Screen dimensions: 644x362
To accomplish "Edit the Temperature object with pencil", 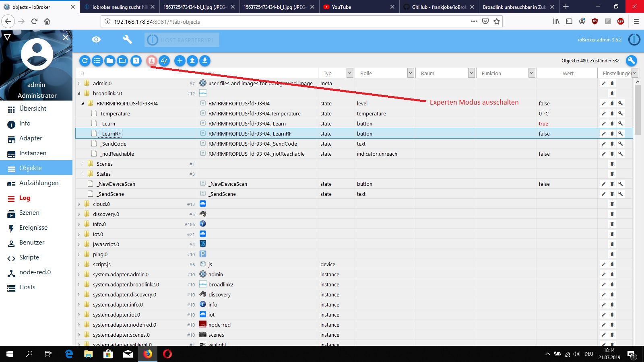I will click(x=603, y=113).
